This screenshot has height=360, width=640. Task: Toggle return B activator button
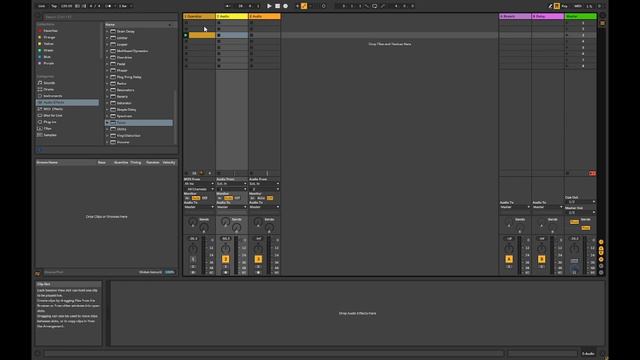click(541, 259)
